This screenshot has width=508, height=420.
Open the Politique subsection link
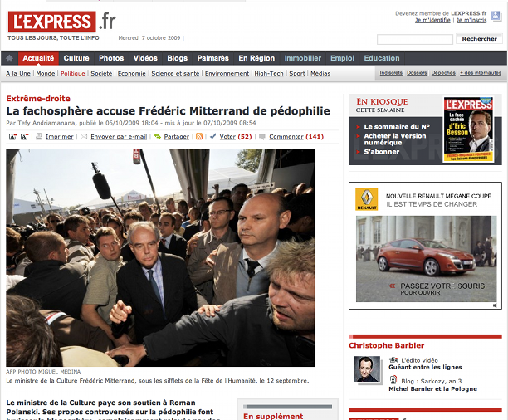[72, 74]
